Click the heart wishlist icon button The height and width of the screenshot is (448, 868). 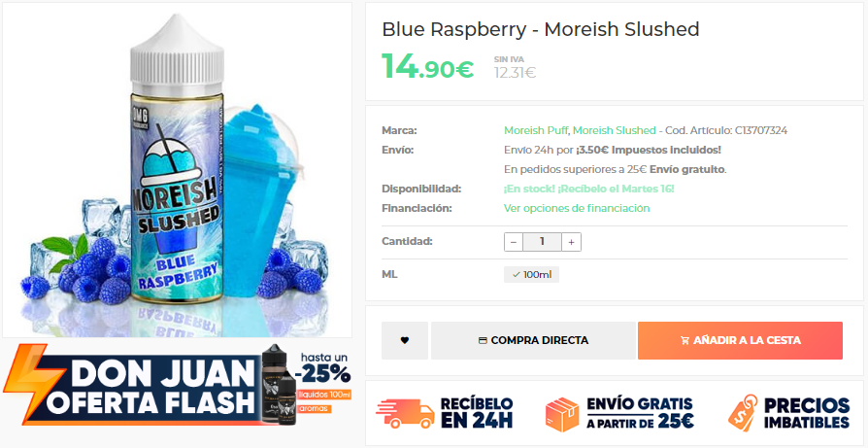pyautogui.click(x=404, y=340)
